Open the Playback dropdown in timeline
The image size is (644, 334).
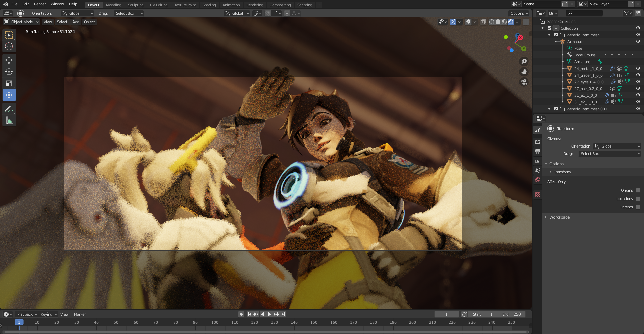pyautogui.click(x=27, y=314)
